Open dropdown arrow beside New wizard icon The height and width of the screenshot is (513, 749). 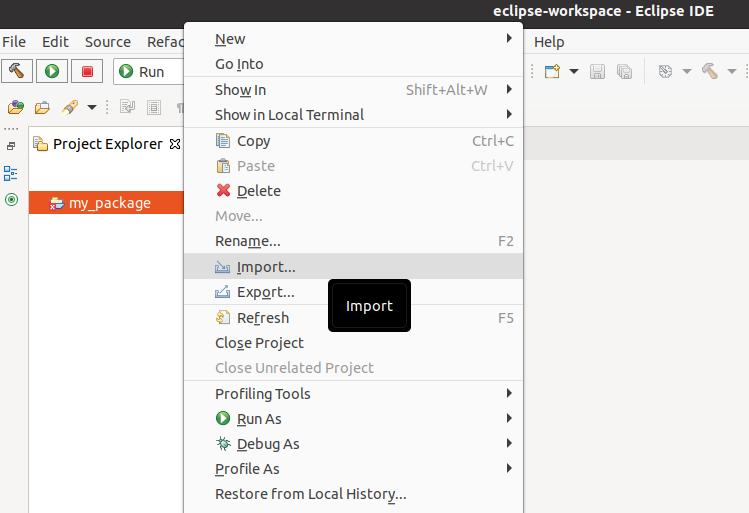coord(574,71)
